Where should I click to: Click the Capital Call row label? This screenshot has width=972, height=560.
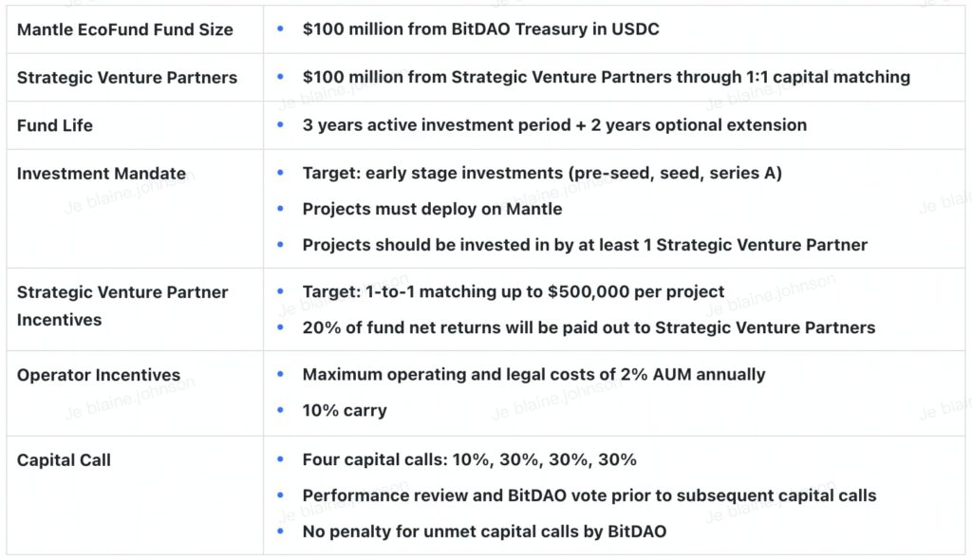pos(64,460)
